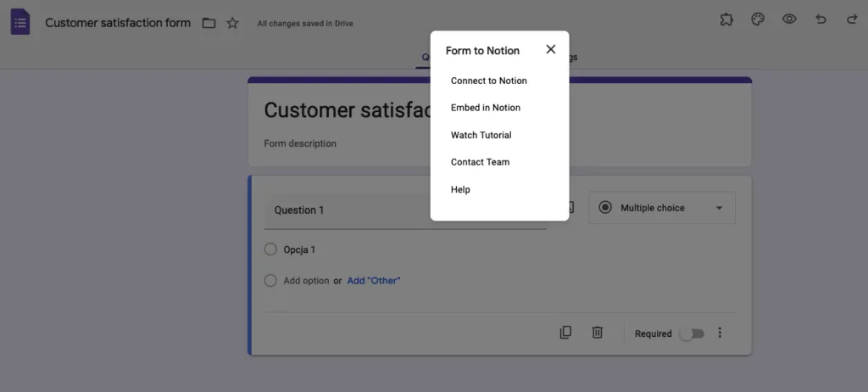The width and height of the screenshot is (868, 392).
Task: Delete the question with trash icon
Action: [597, 333]
